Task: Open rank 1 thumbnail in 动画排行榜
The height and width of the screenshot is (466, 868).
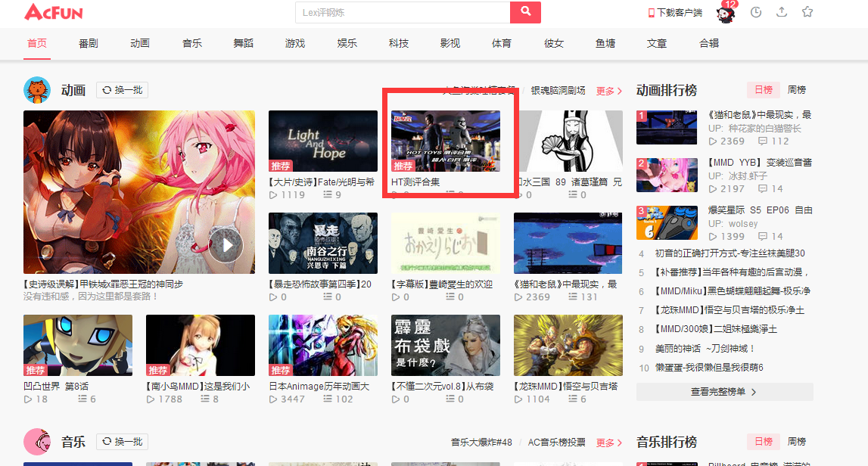Action: coord(667,127)
